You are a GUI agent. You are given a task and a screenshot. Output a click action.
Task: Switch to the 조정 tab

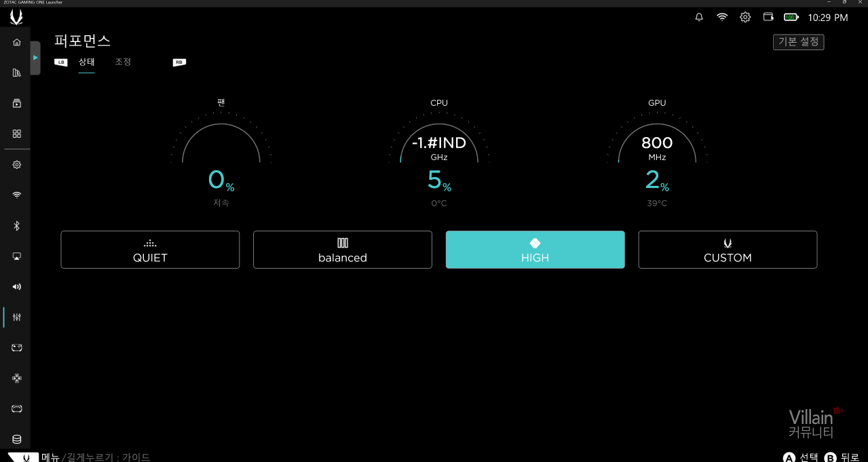[x=123, y=62]
